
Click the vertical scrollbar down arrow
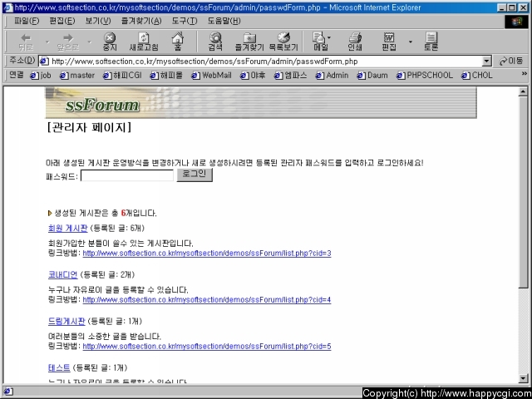tap(523, 378)
